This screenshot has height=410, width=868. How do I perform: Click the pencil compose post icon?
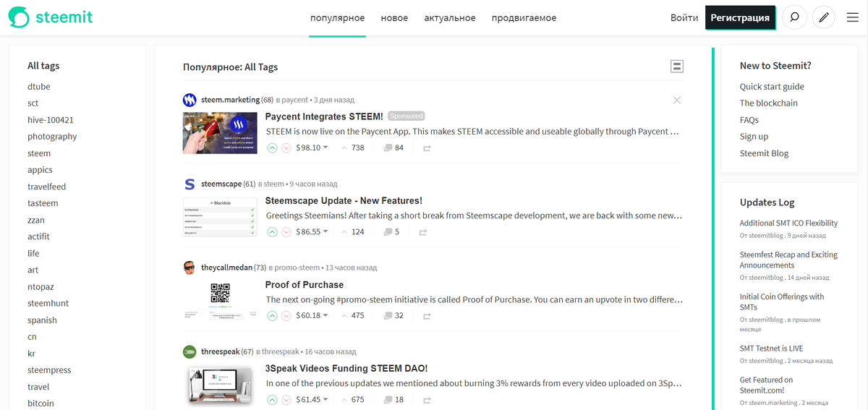(x=823, y=17)
